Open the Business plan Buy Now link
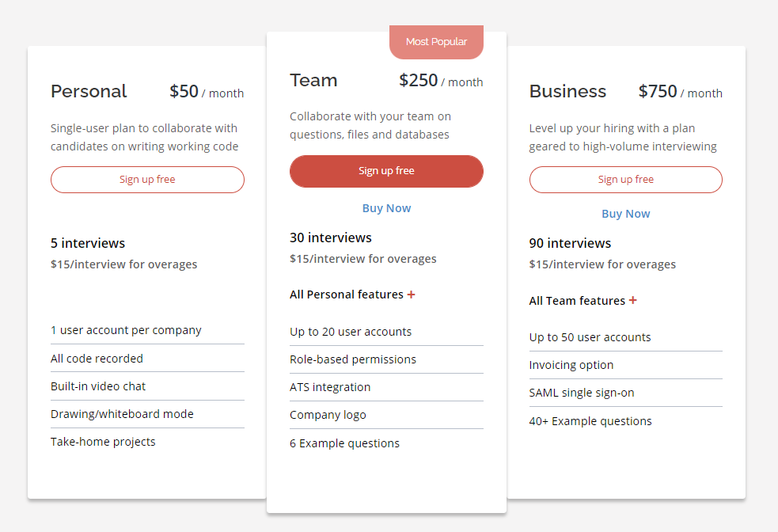Image resolution: width=778 pixels, height=532 pixels. 625,214
